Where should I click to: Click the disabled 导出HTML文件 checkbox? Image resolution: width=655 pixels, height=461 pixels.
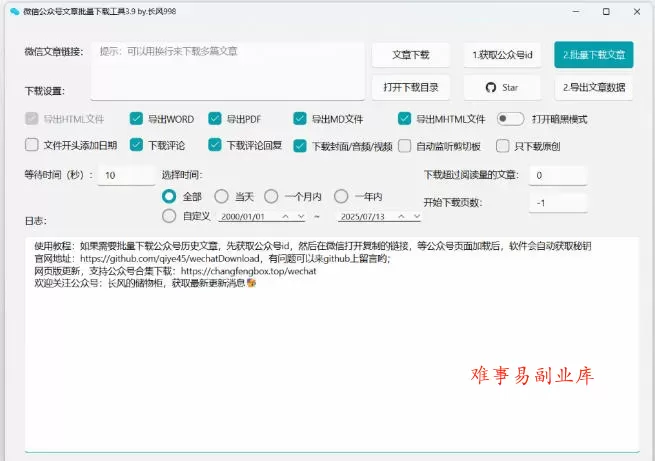click(32, 119)
